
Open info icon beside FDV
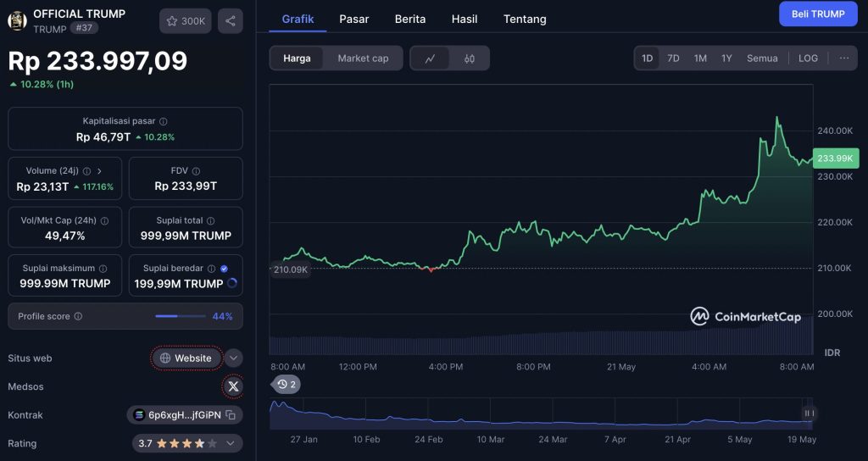(196, 171)
